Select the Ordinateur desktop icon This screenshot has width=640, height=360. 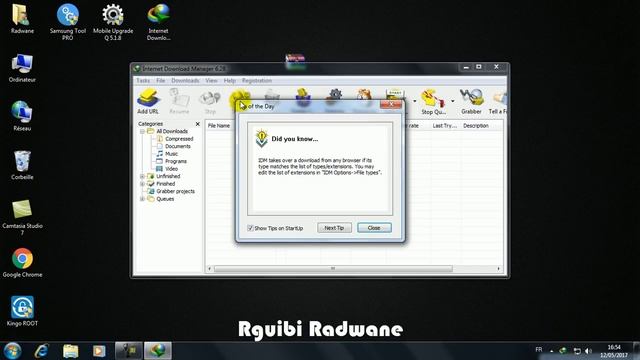pos(22,68)
